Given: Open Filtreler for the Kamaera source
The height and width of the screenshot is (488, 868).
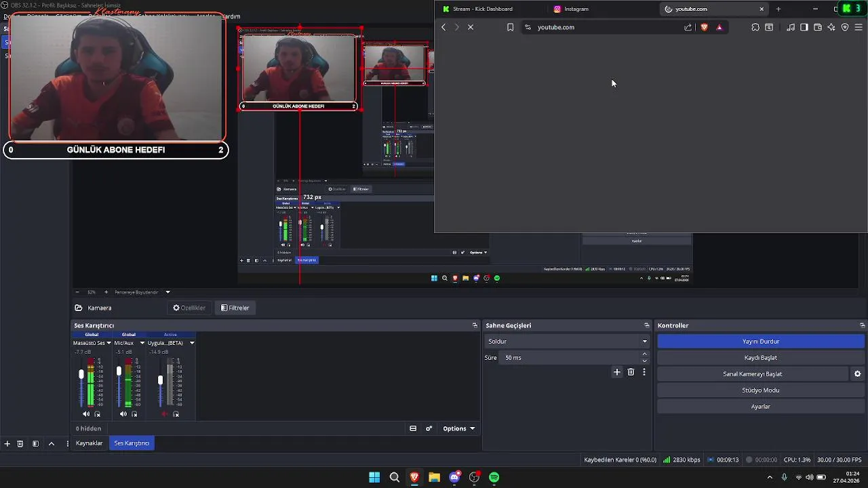Looking at the screenshot, I should pyautogui.click(x=235, y=308).
